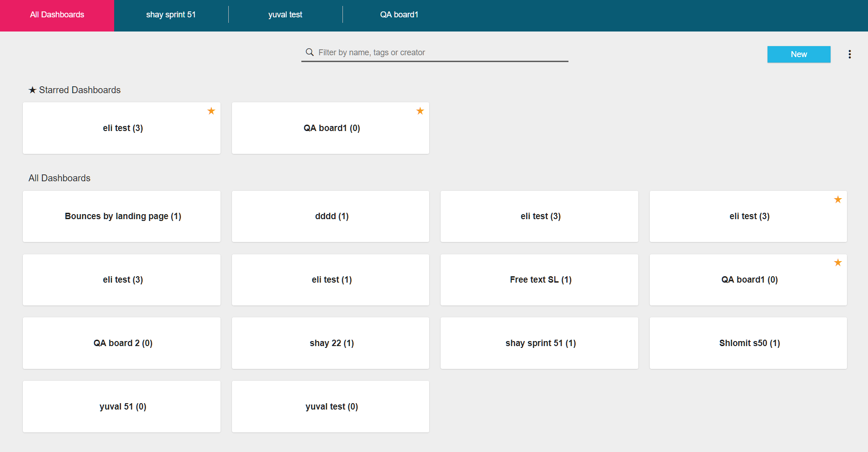868x452 pixels.
Task: Click the search magnifier icon
Action: point(310,52)
